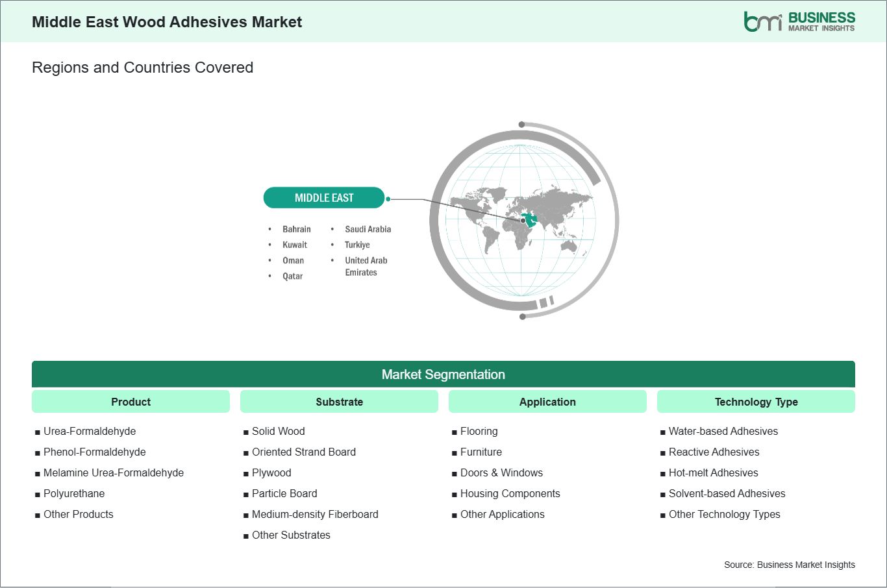Click 'Particle Board' list item
The width and height of the screenshot is (887, 588).
pyautogui.click(x=284, y=493)
